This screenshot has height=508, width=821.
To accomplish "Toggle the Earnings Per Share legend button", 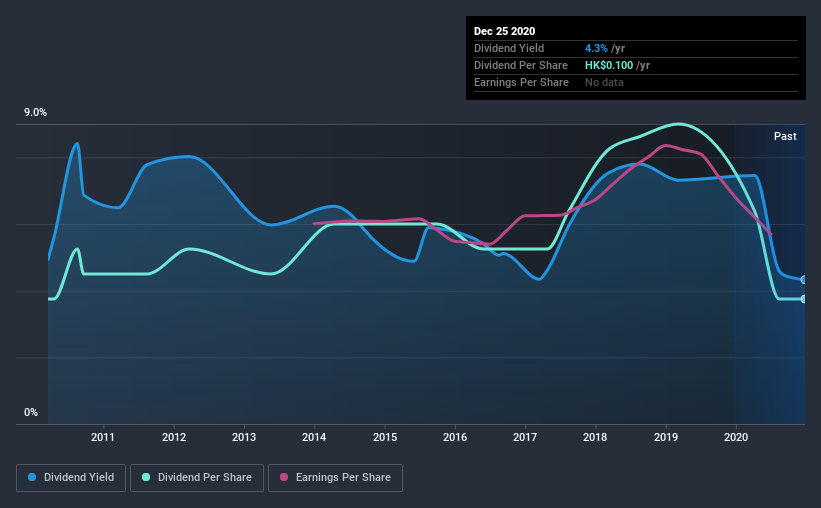I will [x=335, y=478].
